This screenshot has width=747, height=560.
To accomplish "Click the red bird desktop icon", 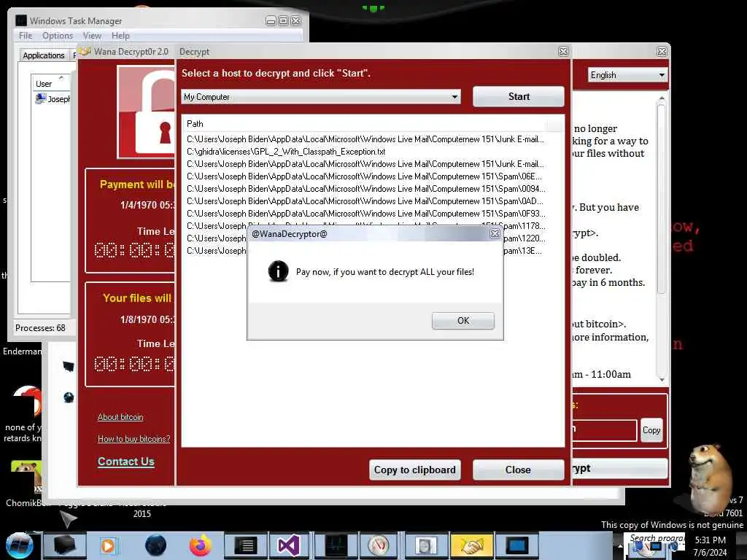I will (28, 402).
